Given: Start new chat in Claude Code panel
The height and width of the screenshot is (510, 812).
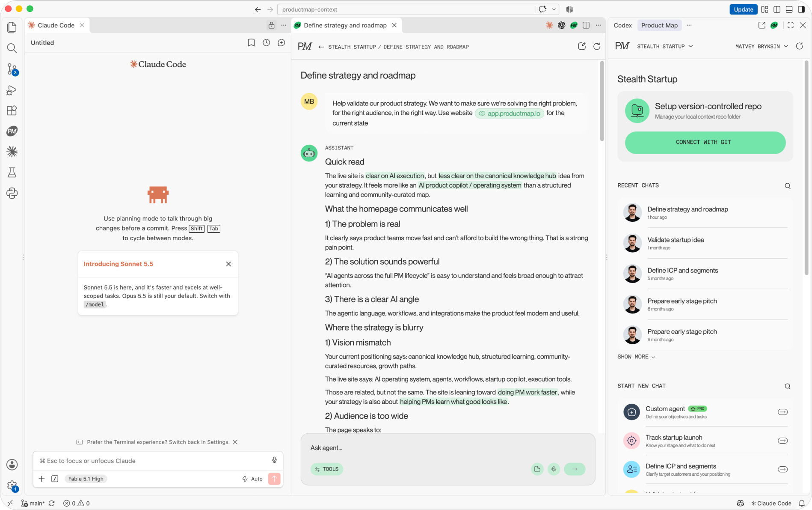Looking at the screenshot, I should 281,43.
